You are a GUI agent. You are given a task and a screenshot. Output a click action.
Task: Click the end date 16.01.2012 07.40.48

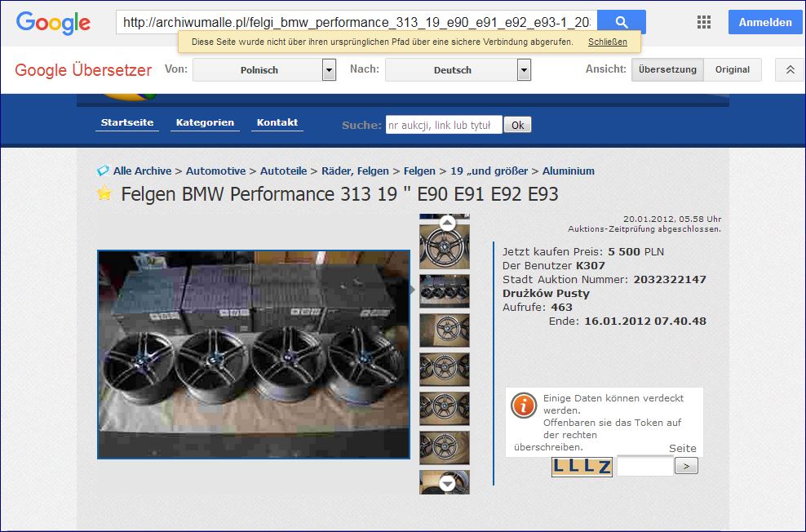click(x=645, y=321)
